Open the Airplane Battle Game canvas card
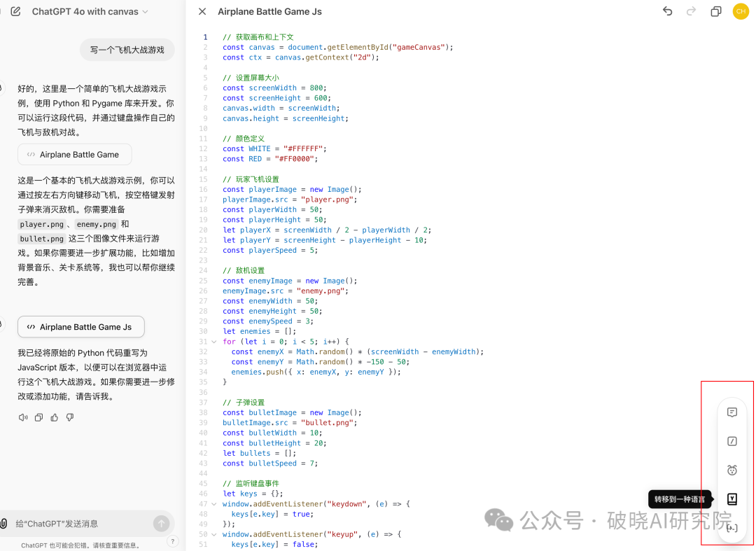Image resolution: width=756 pixels, height=551 pixels. [74, 154]
